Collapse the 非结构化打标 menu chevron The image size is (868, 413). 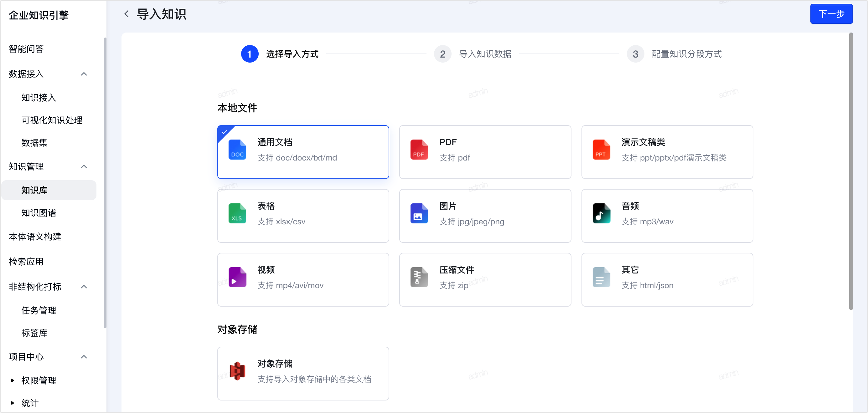84,287
